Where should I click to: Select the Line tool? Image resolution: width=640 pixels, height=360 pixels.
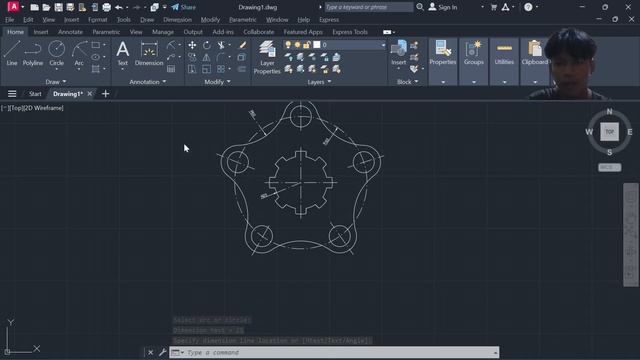(11, 53)
